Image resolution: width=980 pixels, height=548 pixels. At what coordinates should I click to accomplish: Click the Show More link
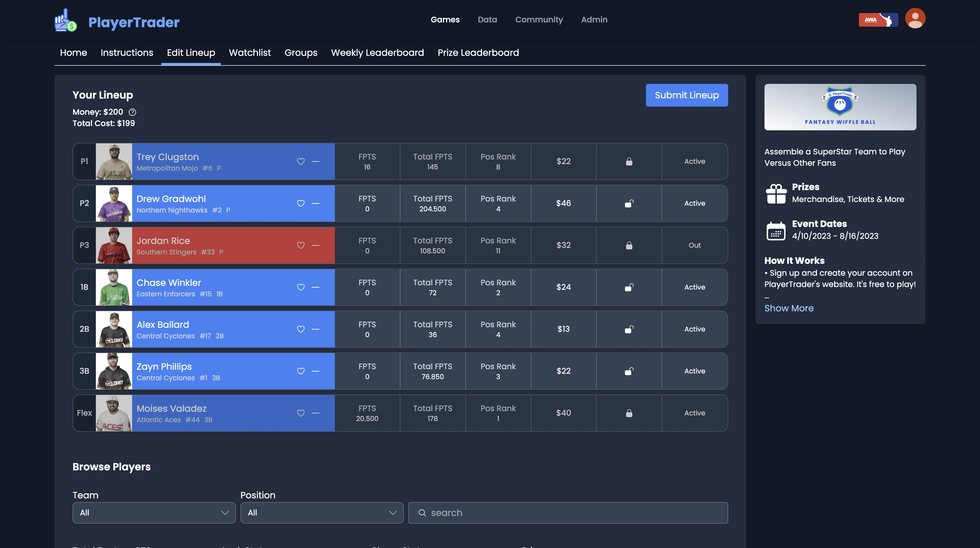[x=789, y=309]
